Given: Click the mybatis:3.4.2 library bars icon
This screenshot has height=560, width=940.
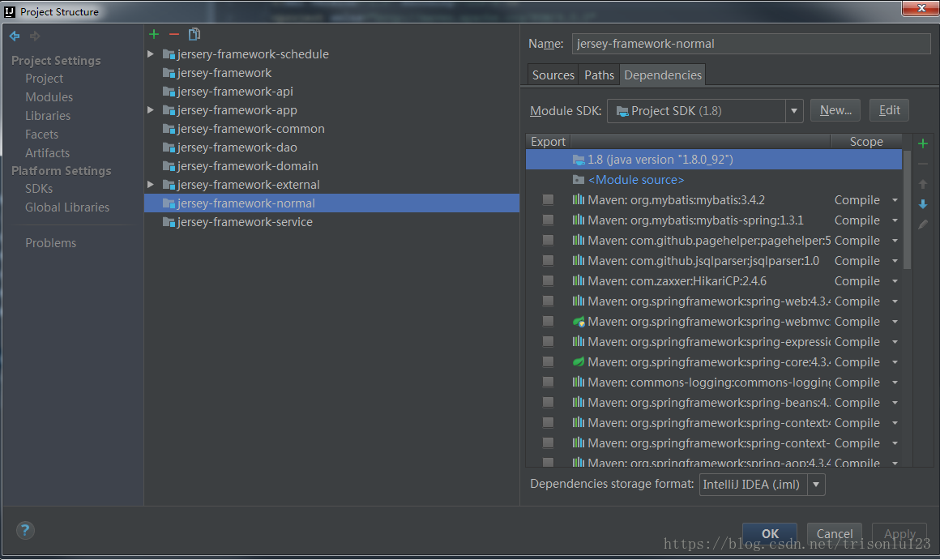Looking at the screenshot, I should pos(579,199).
